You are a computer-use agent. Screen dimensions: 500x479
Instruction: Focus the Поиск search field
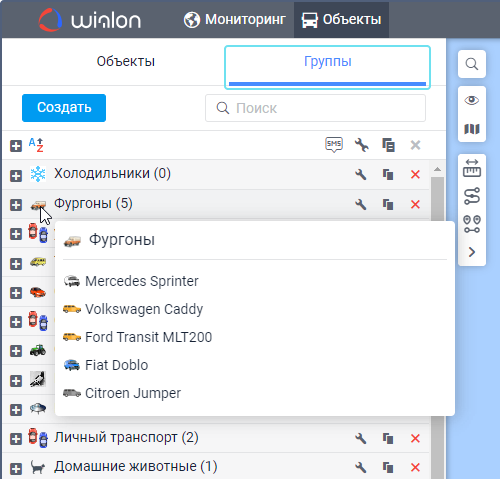point(315,108)
